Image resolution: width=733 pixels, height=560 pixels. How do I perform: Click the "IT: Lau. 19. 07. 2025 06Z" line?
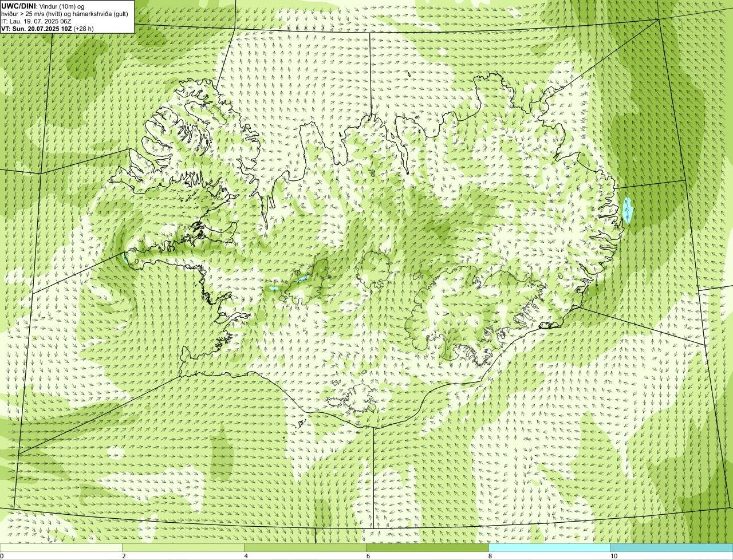tap(36, 21)
